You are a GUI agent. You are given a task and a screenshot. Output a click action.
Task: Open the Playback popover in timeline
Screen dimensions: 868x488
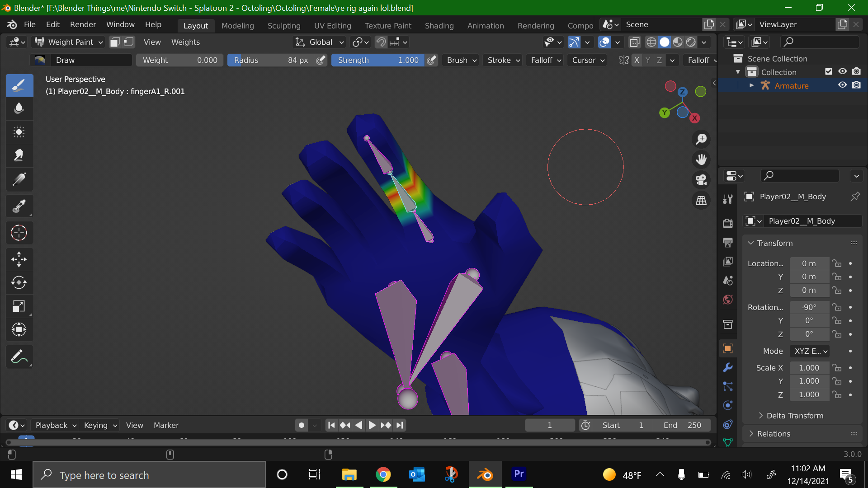pos(55,425)
